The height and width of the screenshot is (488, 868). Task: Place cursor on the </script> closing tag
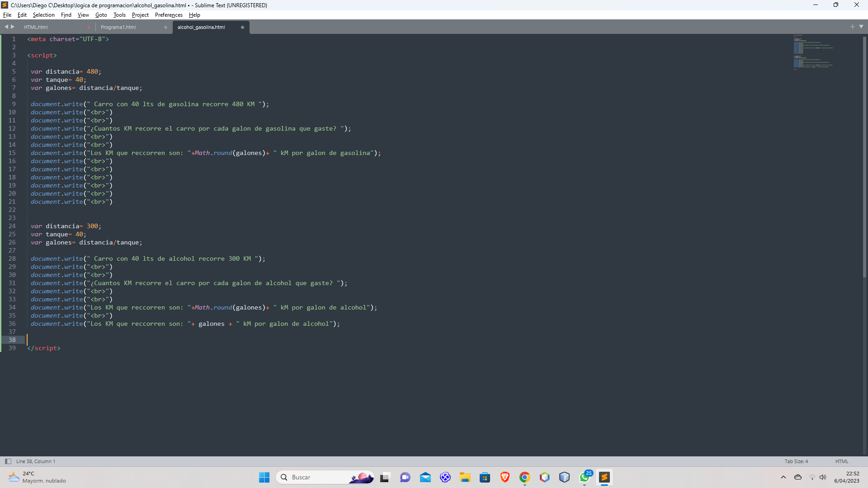point(44,348)
